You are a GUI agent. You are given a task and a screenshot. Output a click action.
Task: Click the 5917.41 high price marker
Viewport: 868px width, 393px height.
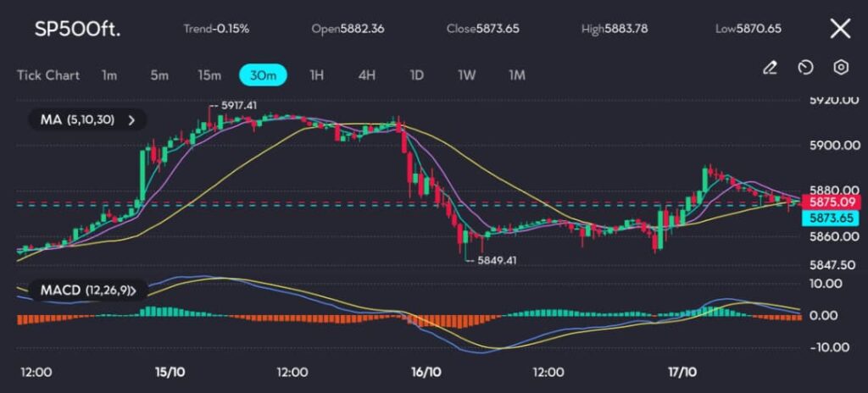238,105
